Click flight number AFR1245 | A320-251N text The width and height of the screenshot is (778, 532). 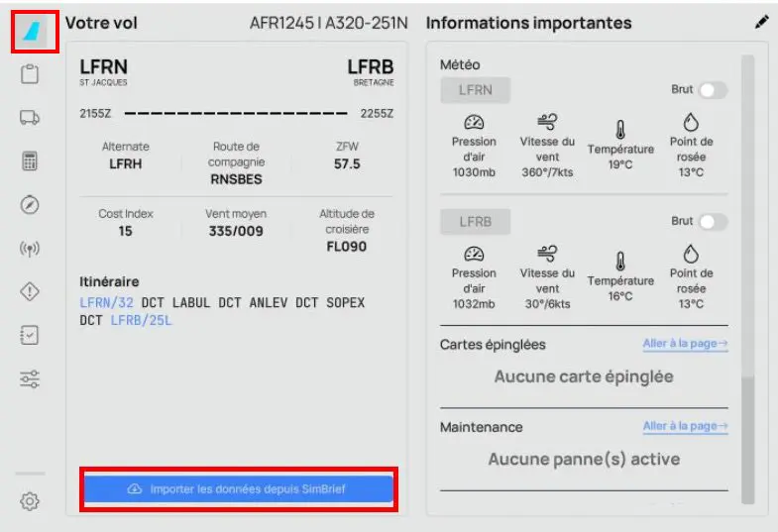click(x=328, y=23)
